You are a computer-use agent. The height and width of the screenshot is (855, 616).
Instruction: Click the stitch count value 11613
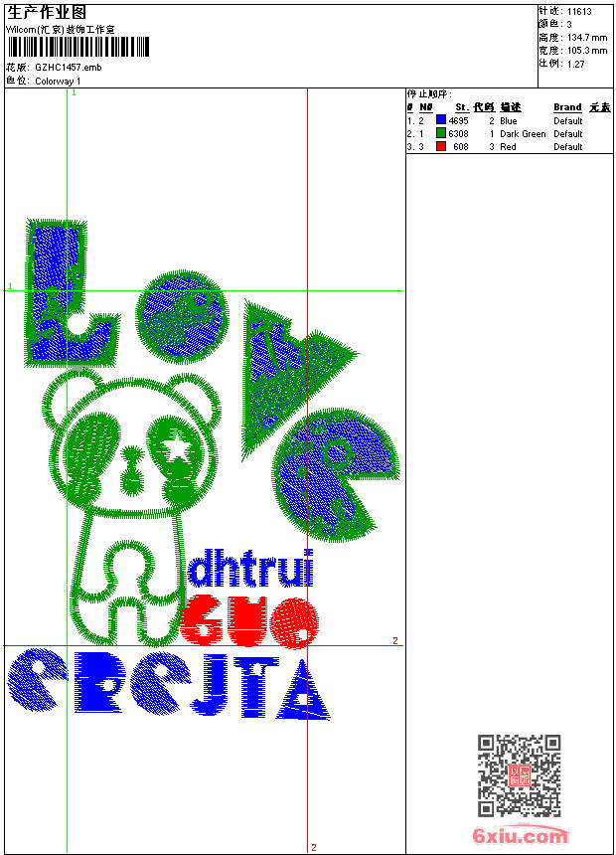point(579,12)
